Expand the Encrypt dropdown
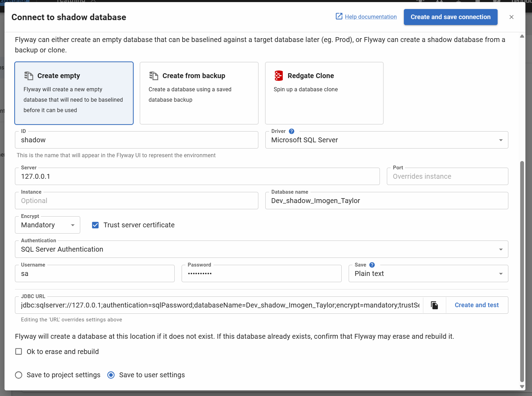The height and width of the screenshot is (396, 532). [x=48, y=225]
